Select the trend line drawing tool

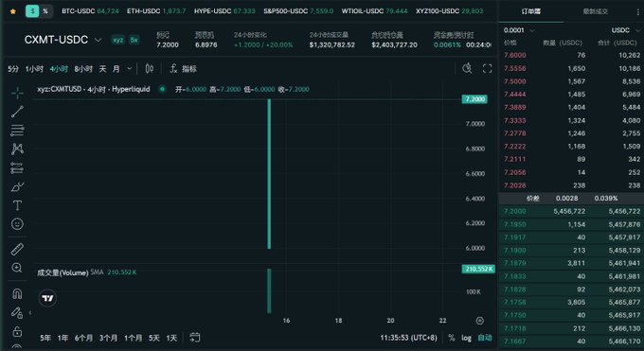17,112
